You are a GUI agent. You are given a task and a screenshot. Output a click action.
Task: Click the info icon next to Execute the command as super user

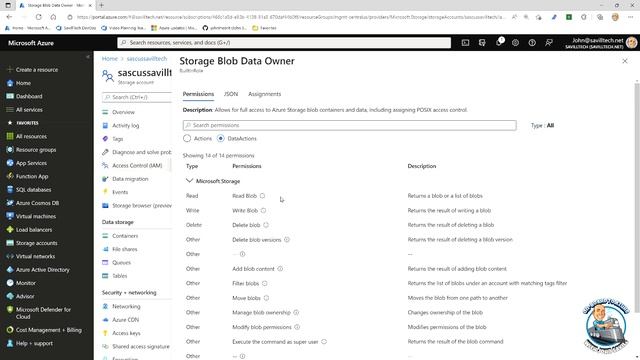324,342
